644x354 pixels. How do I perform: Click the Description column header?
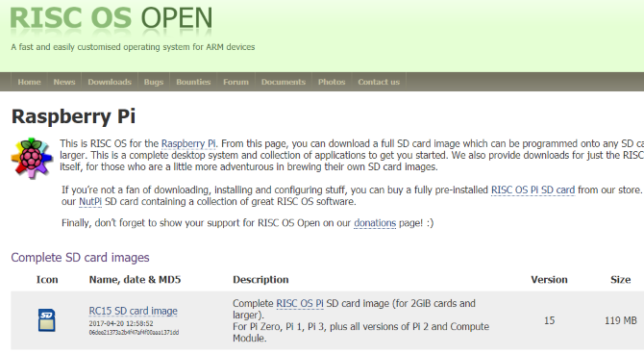(x=260, y=280)
